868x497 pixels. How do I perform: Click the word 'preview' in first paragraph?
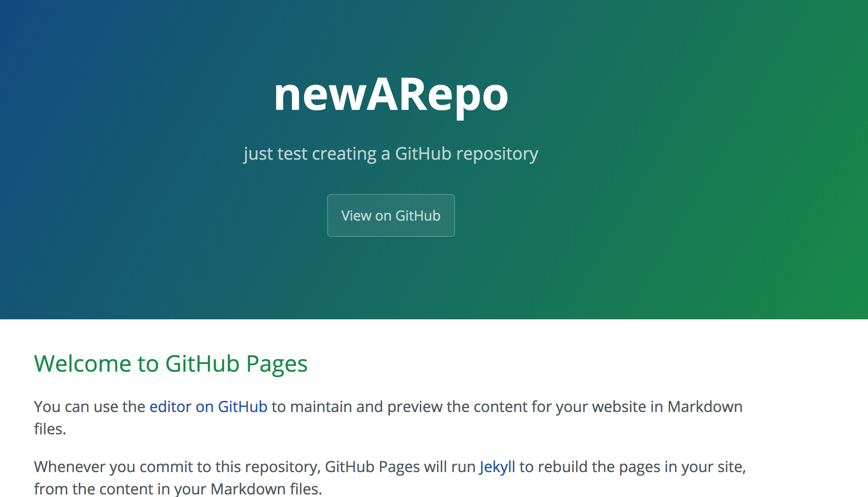[415, 406]
